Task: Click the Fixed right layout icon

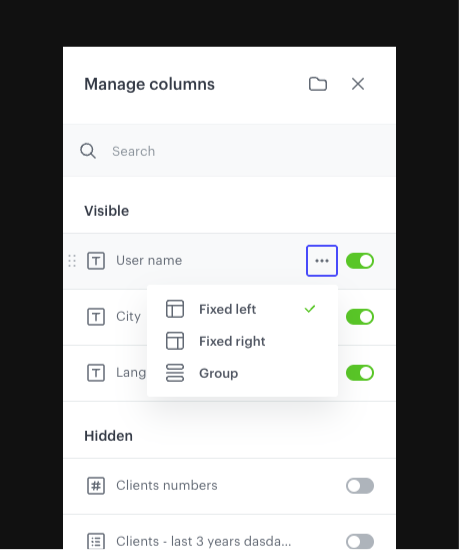Action: coord(175,341)
